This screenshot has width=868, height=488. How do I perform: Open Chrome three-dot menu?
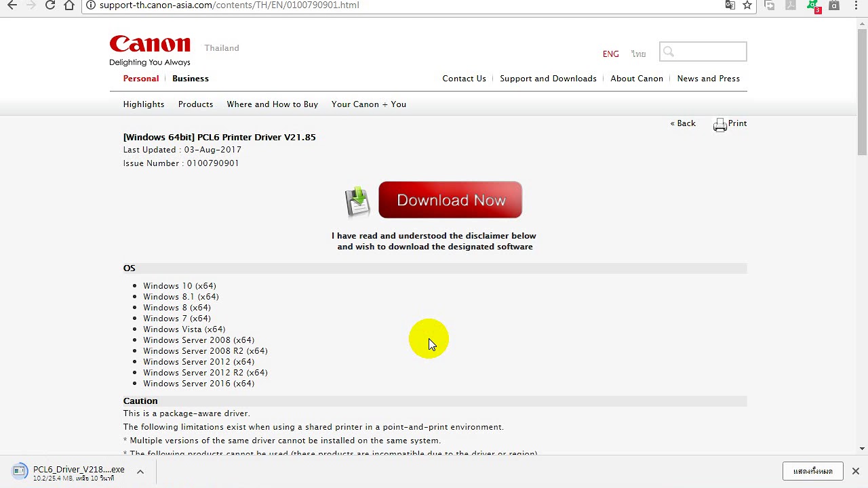point(856,5)
